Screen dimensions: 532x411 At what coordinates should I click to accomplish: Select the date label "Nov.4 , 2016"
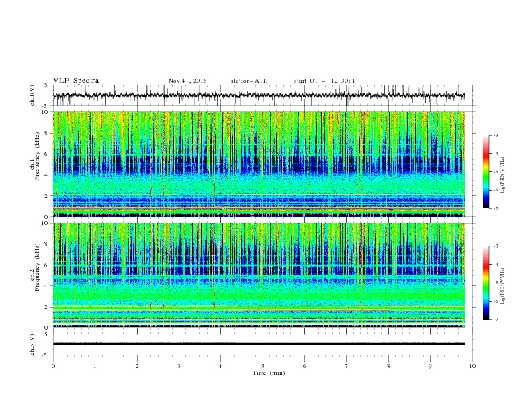click(x=187, y=81)
